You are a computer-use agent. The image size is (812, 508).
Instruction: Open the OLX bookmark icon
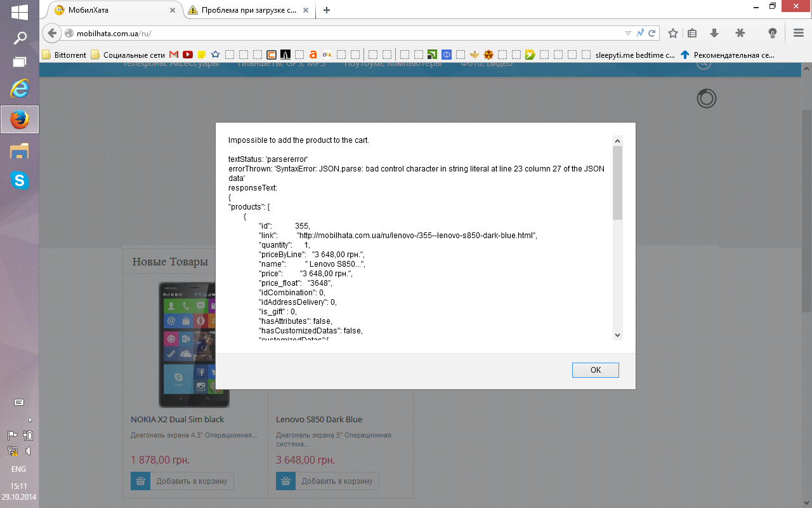pos(327,55)
